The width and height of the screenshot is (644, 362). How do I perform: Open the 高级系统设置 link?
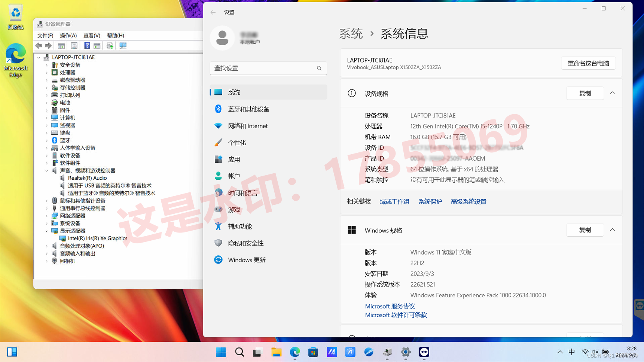[x=468, y=202]
